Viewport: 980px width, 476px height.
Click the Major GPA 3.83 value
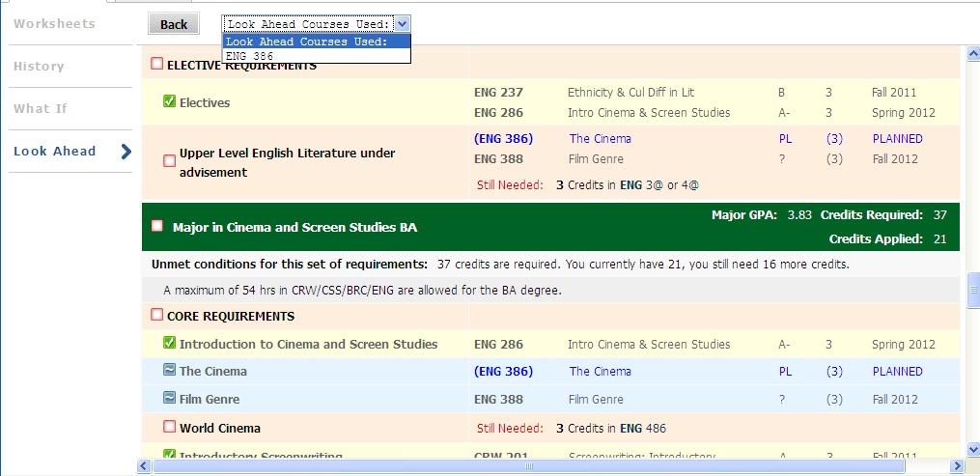click(799, 215)
